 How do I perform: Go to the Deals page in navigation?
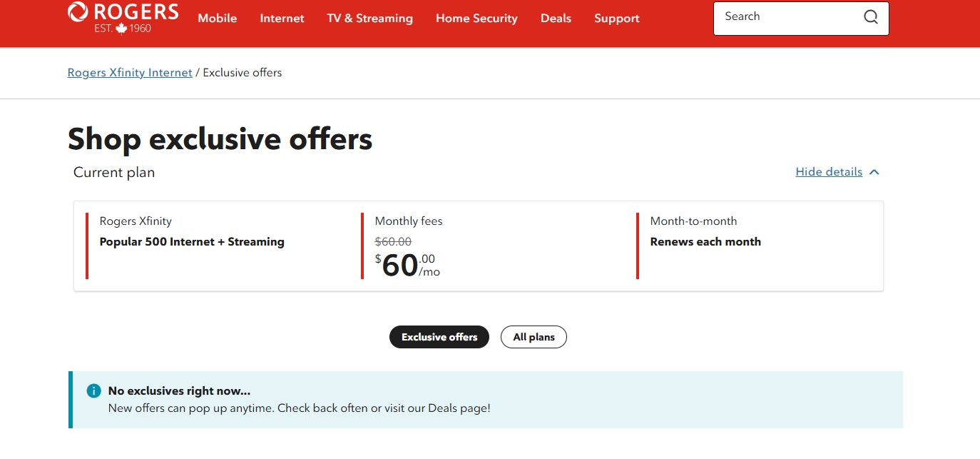pyautogui.click(x=556, y=19)
